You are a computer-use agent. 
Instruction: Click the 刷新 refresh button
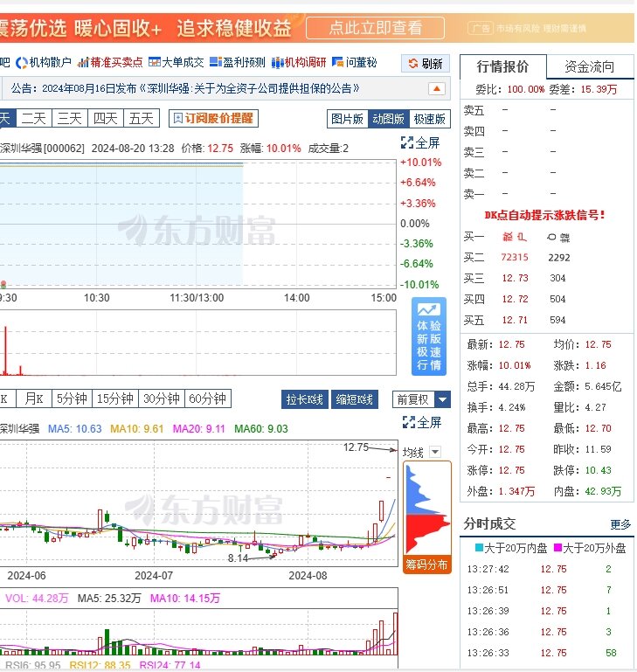click(x=426, y=64)
